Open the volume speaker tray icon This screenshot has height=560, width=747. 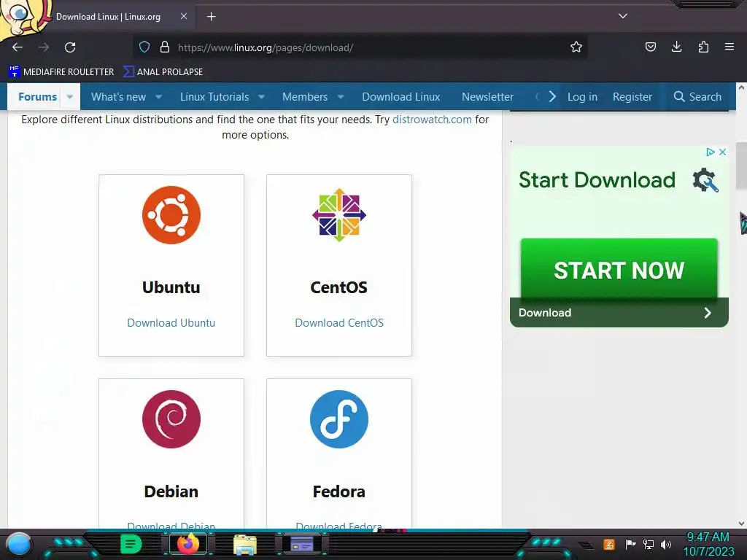(666, 544)
